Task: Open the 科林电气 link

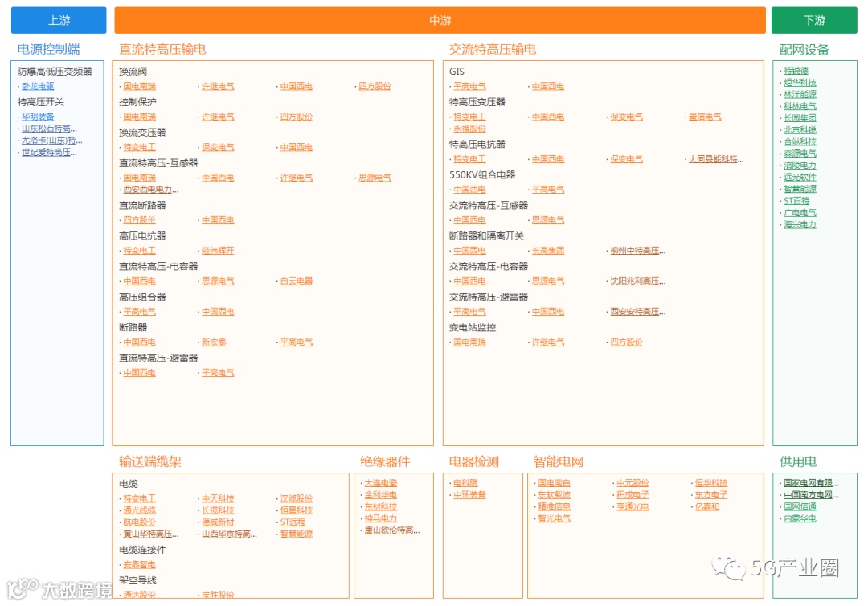Action: pyautogui.click(x=800, y=106)
